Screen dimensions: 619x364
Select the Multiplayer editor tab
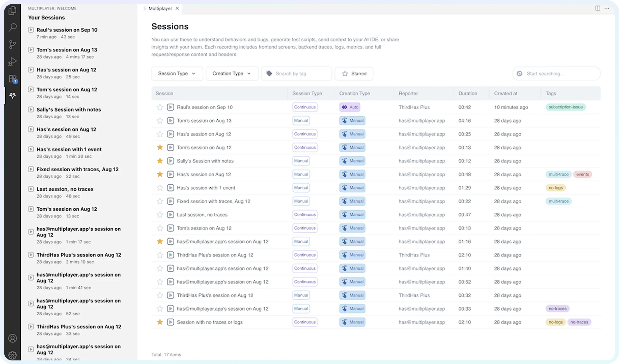[160, 8]
